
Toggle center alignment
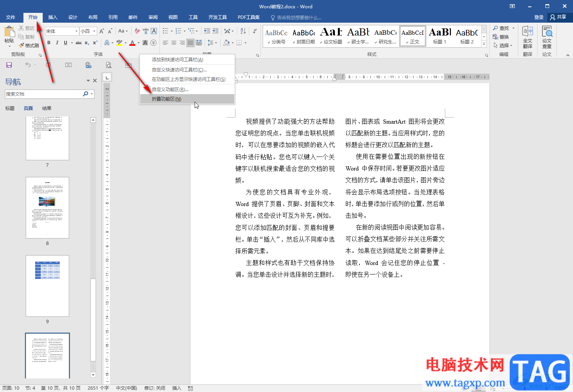pos(174,43)
